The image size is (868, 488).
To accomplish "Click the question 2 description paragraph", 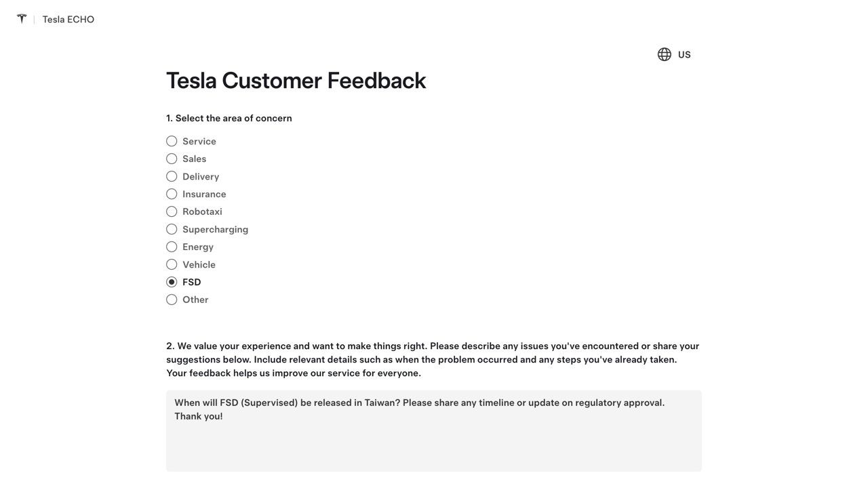I will (x=433, y=359).
